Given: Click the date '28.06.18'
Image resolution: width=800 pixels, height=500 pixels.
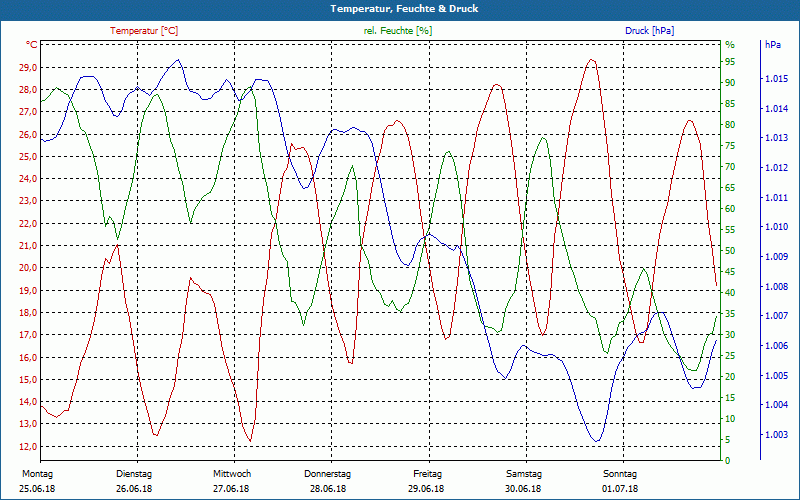Looking at the screenshot, I should tap(328, 489).
